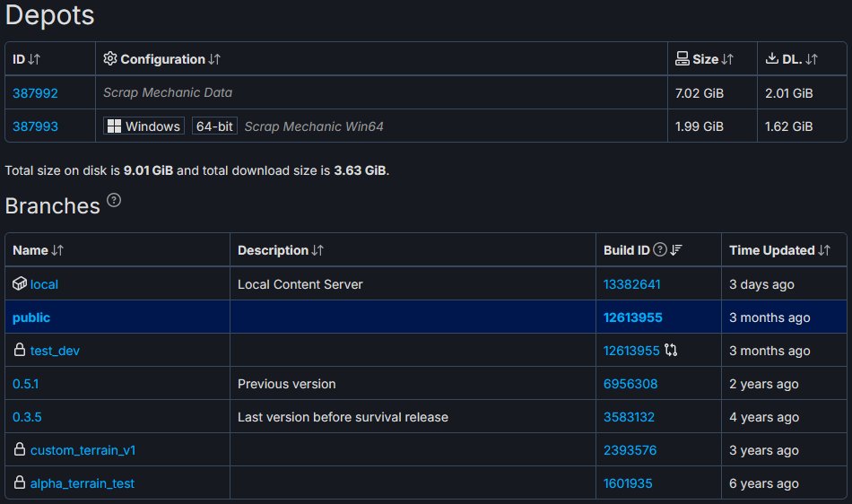
Task: Click the DL. column header label
Action: [x=792, y=59]
